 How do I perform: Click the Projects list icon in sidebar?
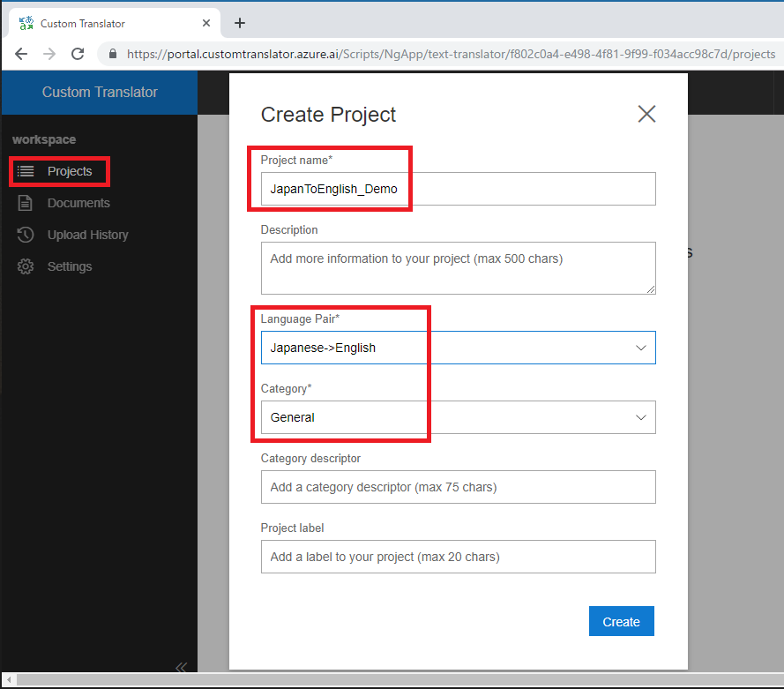tap(26, 171)
